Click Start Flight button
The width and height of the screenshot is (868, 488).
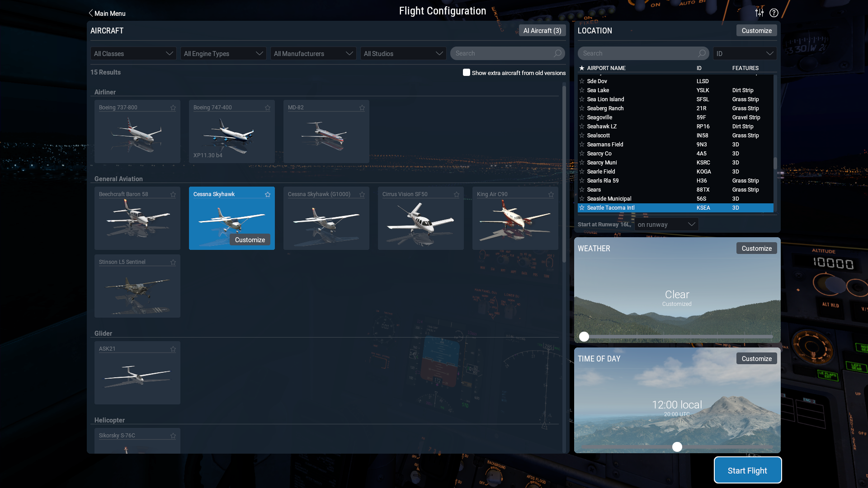coord(747,470)
